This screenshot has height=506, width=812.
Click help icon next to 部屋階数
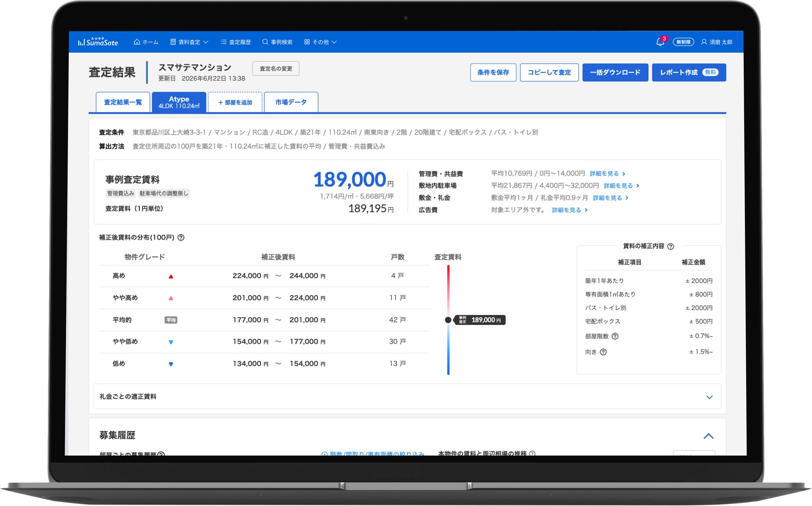pyautogui.click(x=615, y=336)
